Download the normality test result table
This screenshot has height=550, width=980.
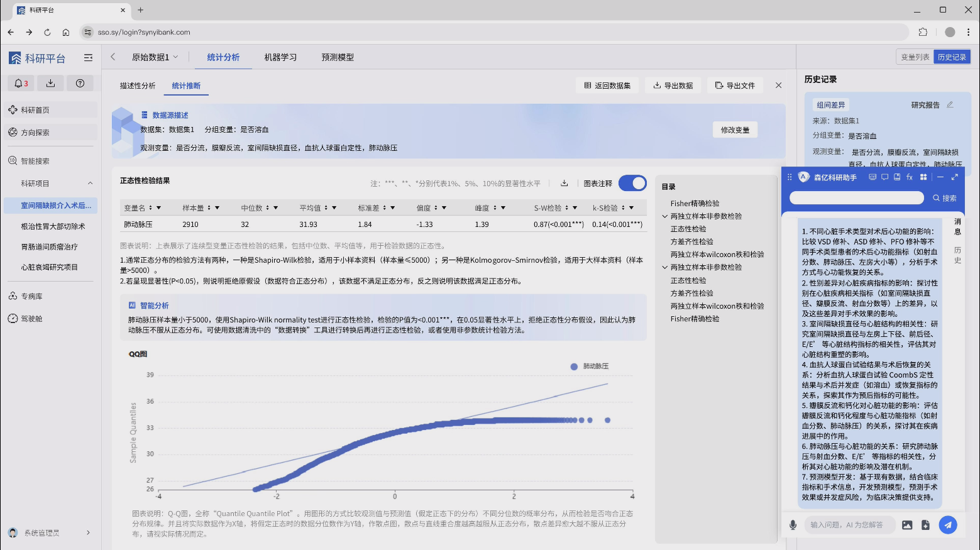click(x=564, y=184)
